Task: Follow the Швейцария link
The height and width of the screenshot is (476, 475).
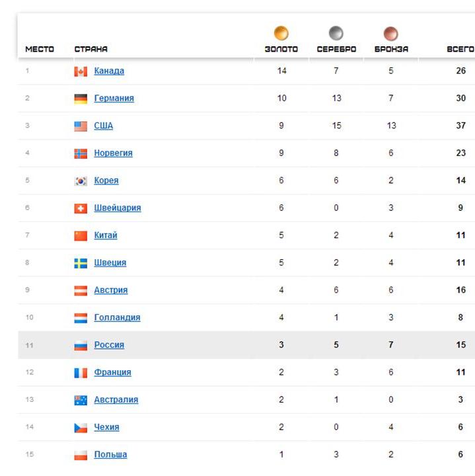Action: [x=117, y=208]
